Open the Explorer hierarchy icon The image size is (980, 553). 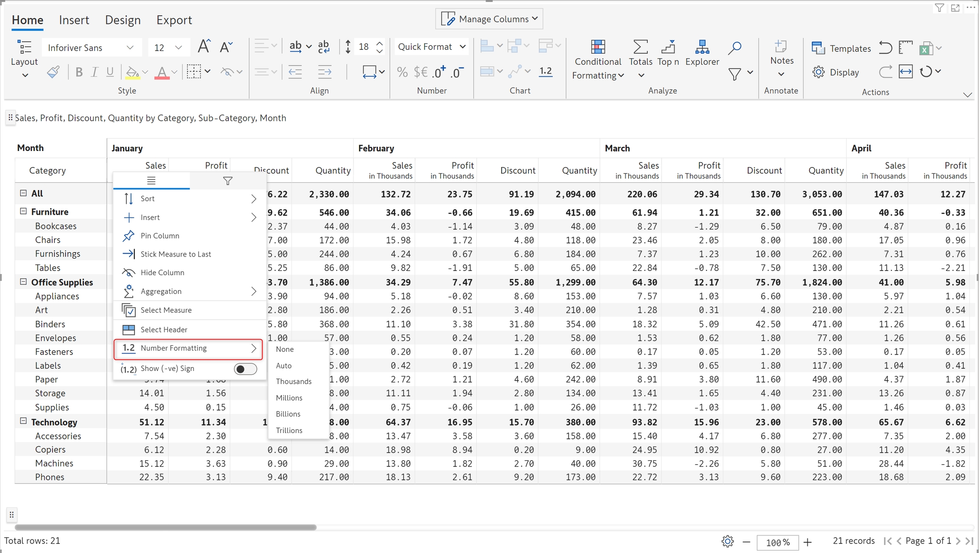click(702, 47)
